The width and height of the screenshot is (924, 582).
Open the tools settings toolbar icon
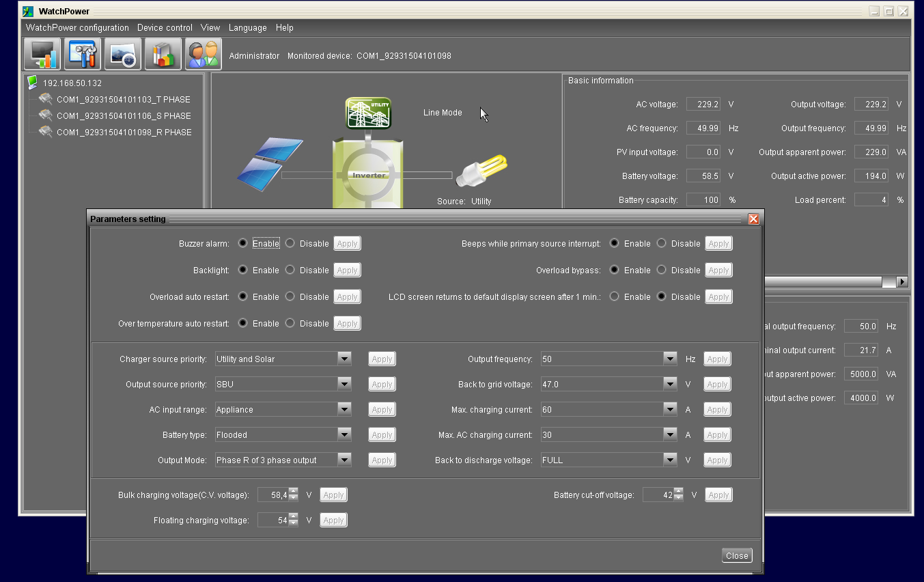(x=83, y=54)
